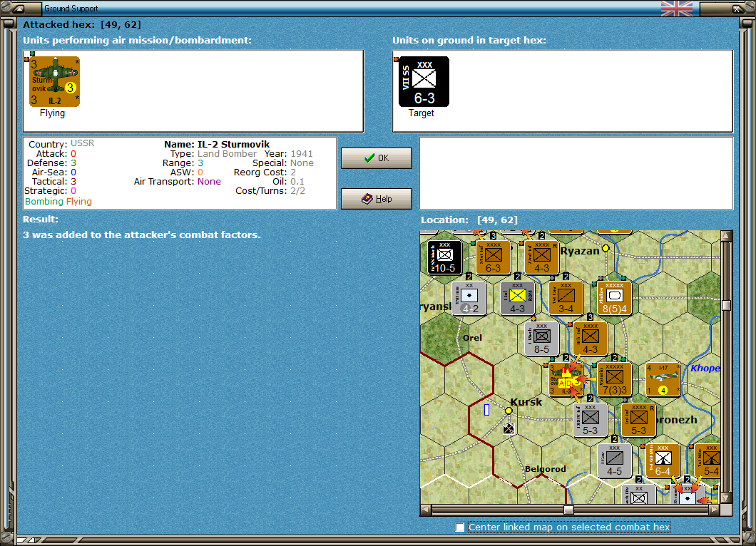Click the 'Flying' caption under IL-2 counter

click(52, 113)
